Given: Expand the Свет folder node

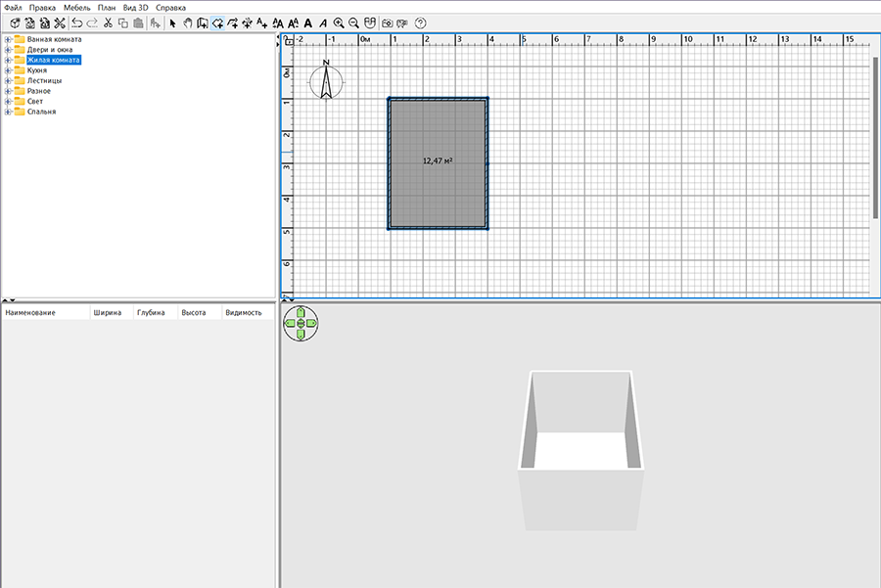Looking at the screenshot, I should [x=8, y=101].
